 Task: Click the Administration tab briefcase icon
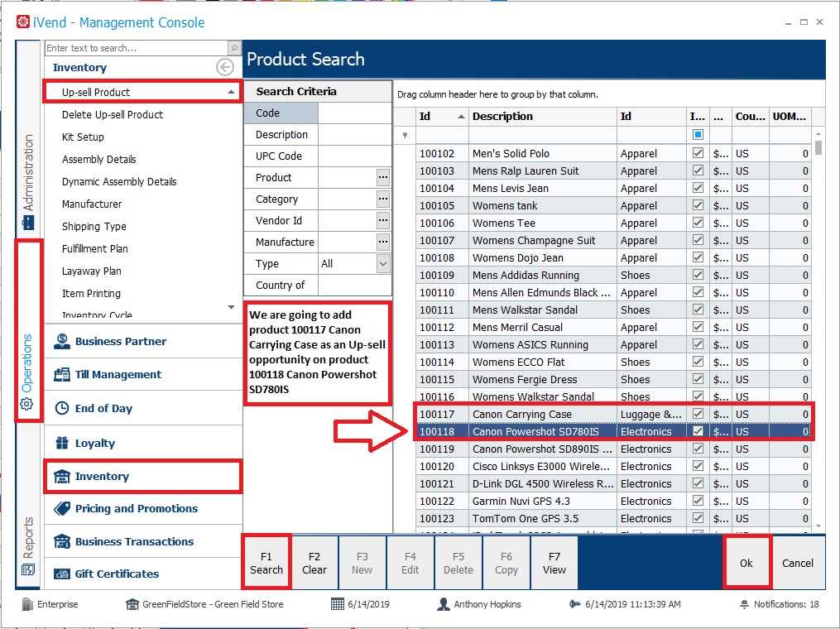pos(28,223)
